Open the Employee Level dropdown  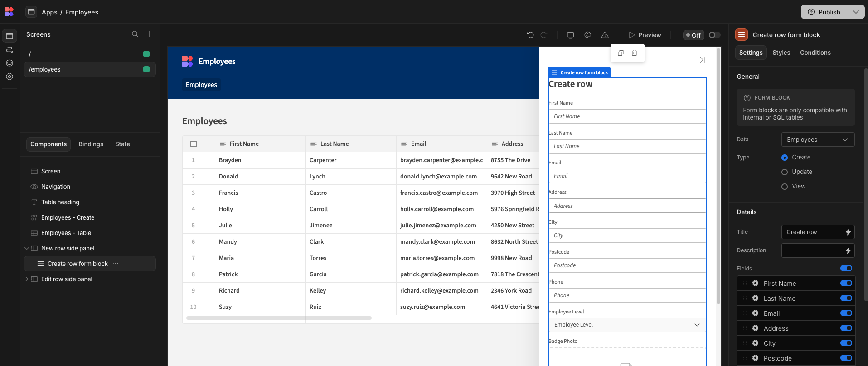(627, 325)
